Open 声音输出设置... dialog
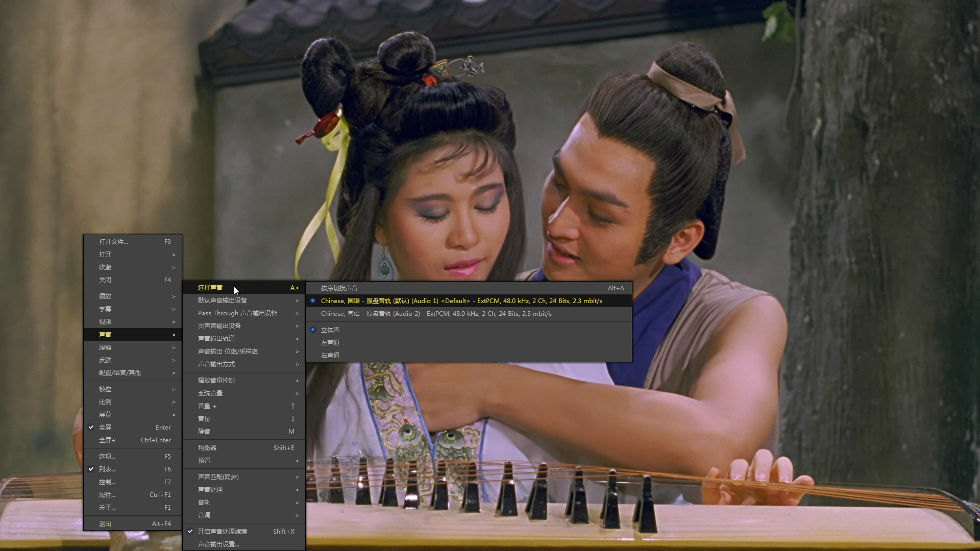980x551 pixels. point(244,544)
